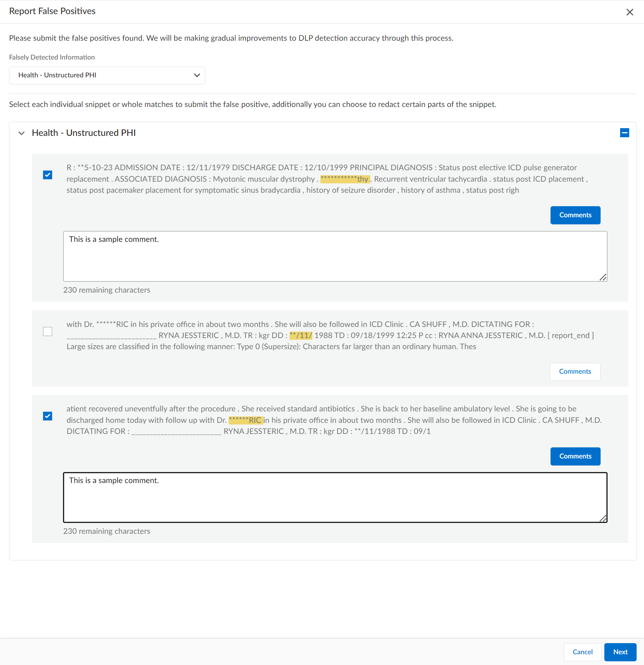Screen dimensions: 644x665
Task: Focus the third snippet's comment text area
Action: pos(335,497)
